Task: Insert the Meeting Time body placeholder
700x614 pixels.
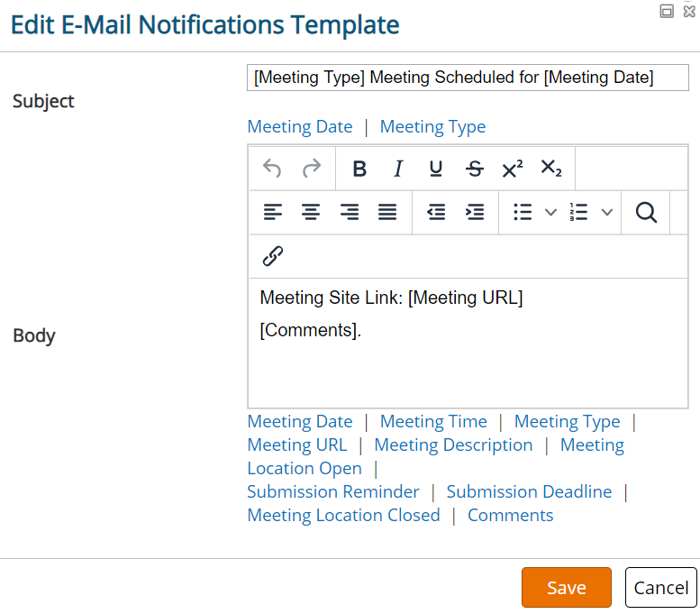Action: point(433,421)
